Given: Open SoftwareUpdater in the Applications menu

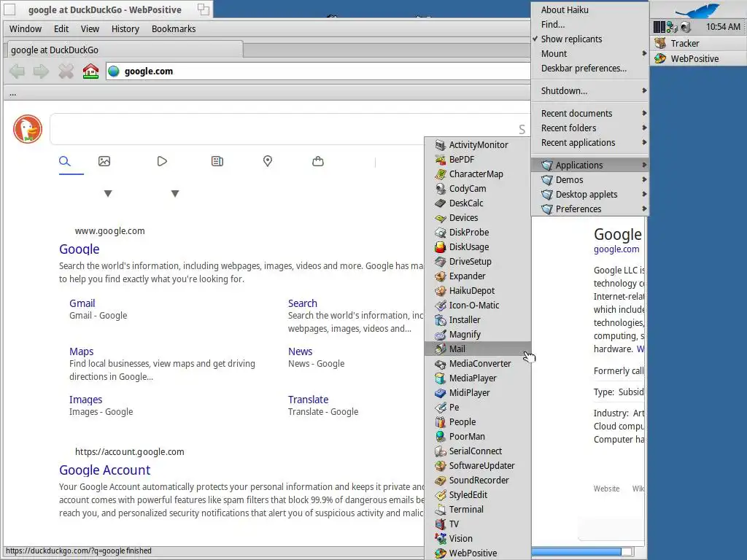Looking at the screenshot, I should (477, 466).
